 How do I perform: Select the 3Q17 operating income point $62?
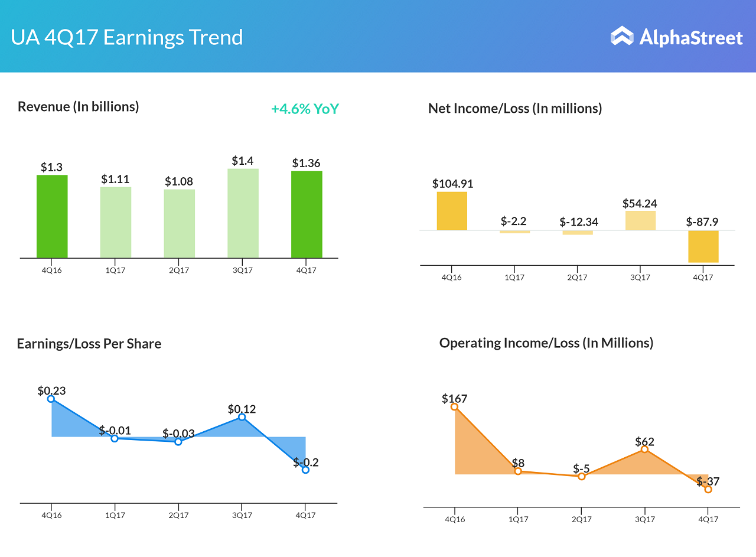(x=644, y=449)
